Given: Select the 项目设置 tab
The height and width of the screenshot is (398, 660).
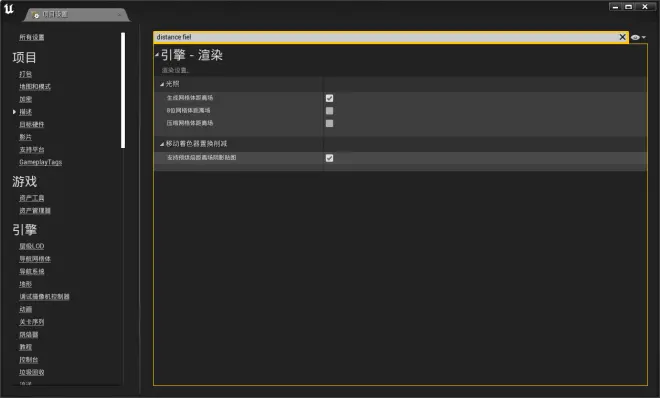Looking at the screenshot, I should coord(77,15).
